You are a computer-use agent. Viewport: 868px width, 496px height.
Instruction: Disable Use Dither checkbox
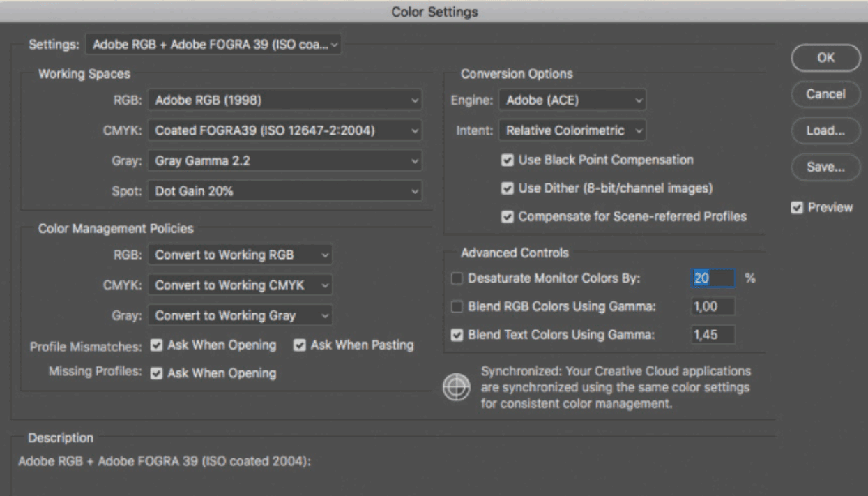[508, 188]
